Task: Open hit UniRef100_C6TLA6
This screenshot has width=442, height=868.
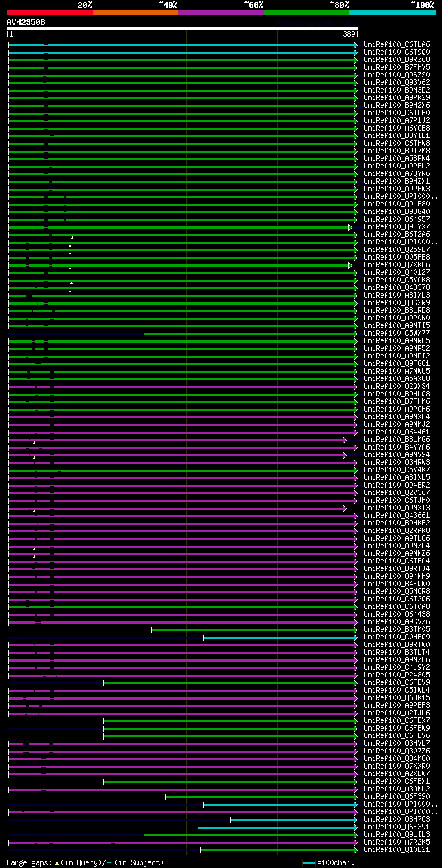Action: [396, 44]
